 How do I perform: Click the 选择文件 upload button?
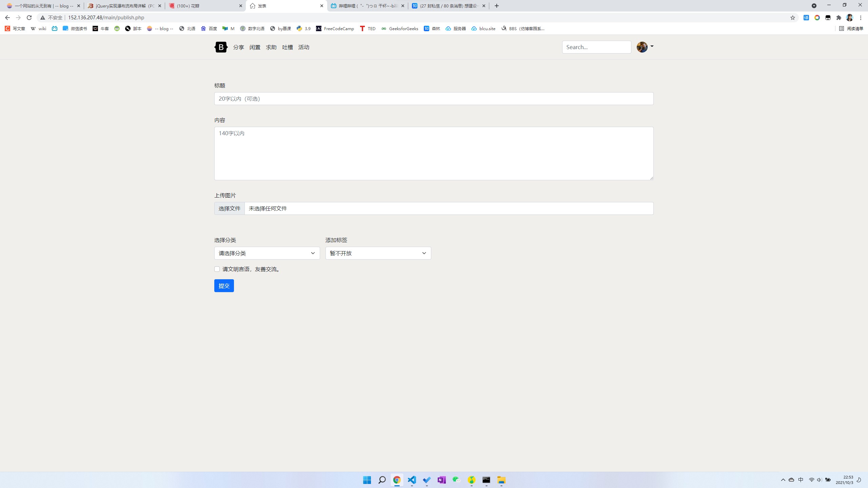point(229,208)
